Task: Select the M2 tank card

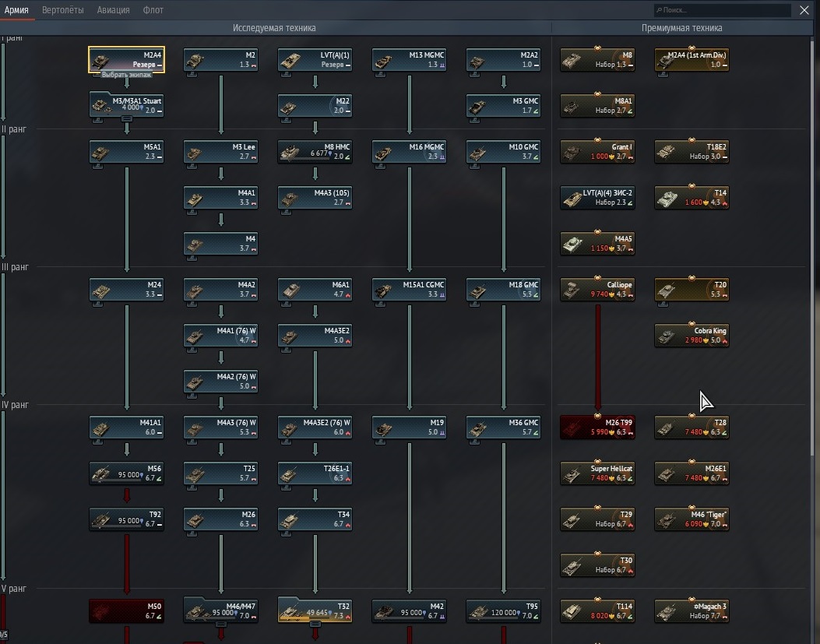Action: point(220,60)
